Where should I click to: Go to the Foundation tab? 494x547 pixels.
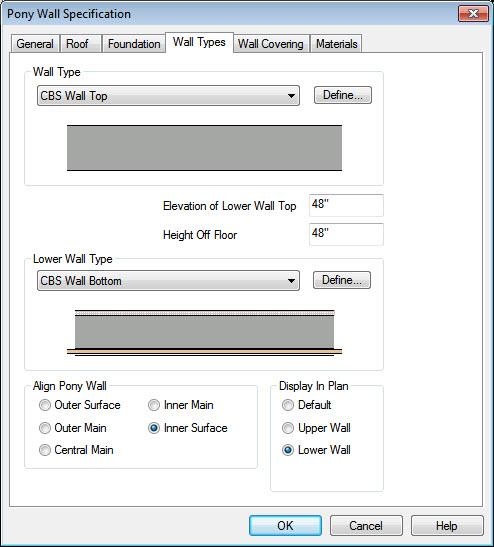(134, 44)
